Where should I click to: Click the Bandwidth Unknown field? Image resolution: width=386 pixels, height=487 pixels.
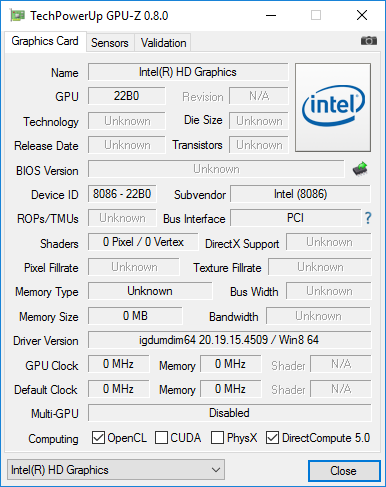coord(318,316)
